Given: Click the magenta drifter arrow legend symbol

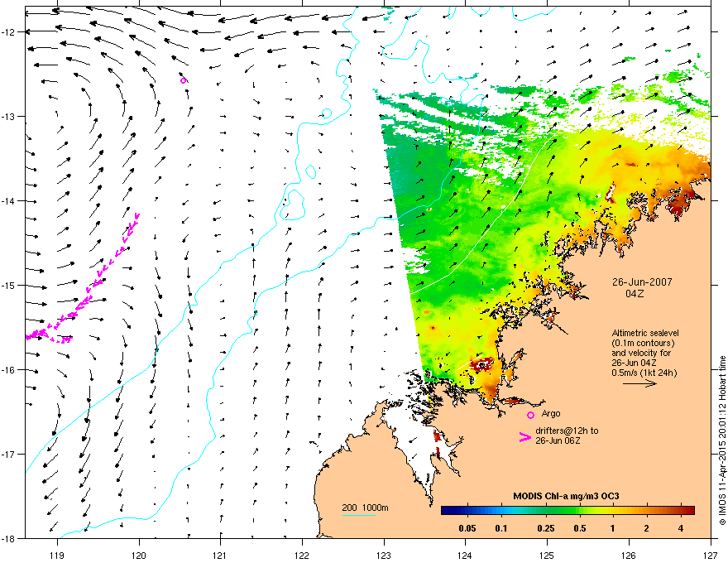Looking at the screenshot, I should click(x=525, y=436).
